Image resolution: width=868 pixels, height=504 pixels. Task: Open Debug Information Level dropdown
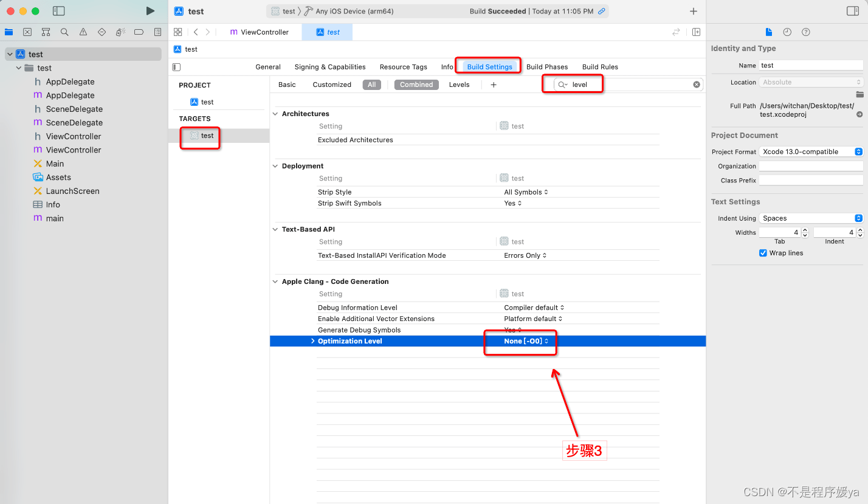tap(534, 308)
